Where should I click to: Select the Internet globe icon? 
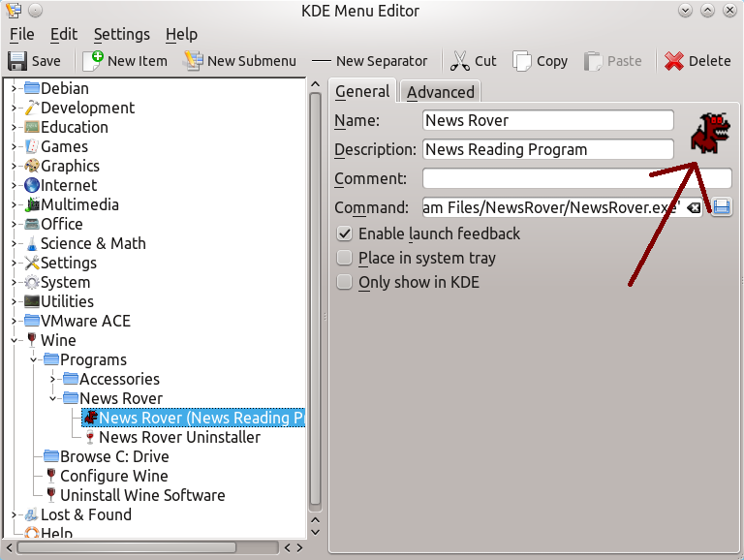[32, 186]
